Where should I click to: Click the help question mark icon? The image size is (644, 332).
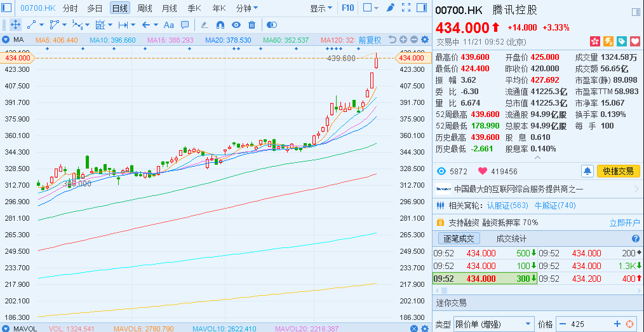pyautogui.click(x=635, y=239)
